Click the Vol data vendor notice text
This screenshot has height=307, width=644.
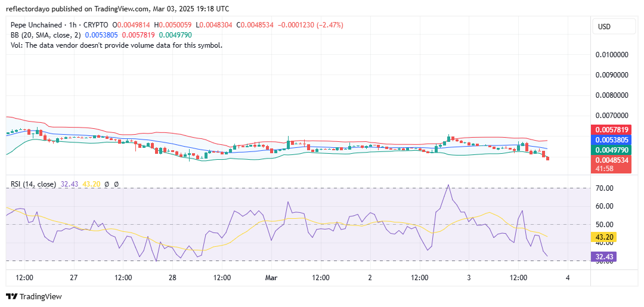tap(117, 45)
